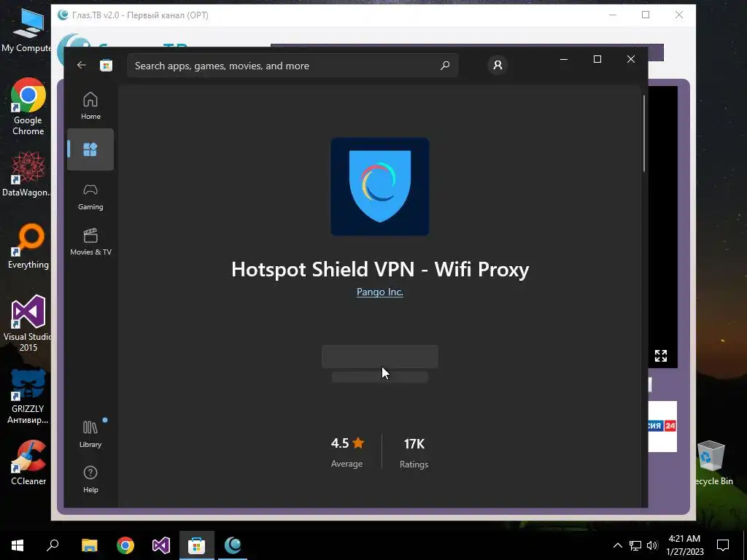Open Chrome from the taskbar

click(125, 545)
